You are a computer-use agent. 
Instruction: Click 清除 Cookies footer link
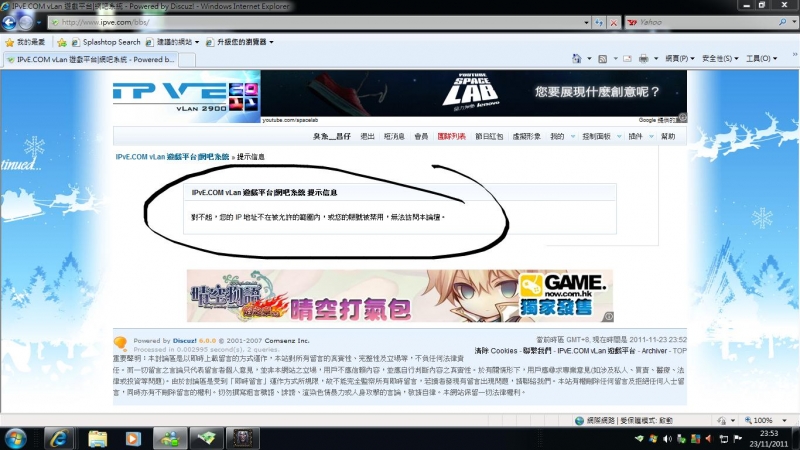click(496, 351)
